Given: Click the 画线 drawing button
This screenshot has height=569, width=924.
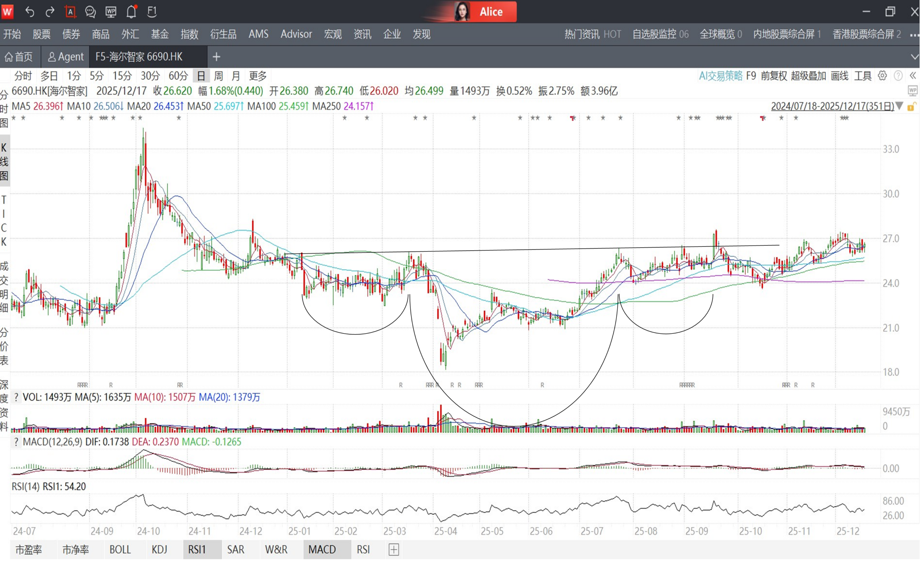Looking at the screenshot, I should [x=839, y=76].
